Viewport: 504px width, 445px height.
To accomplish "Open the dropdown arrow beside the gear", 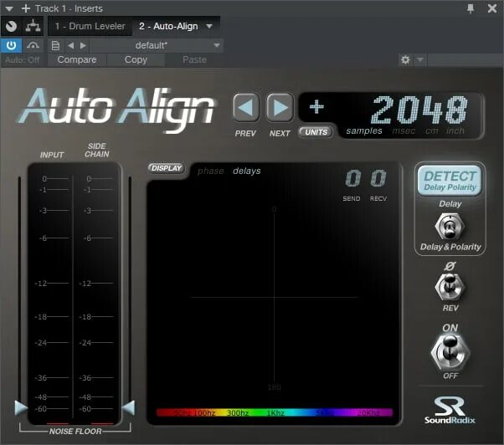I will (x=420, y=60).
